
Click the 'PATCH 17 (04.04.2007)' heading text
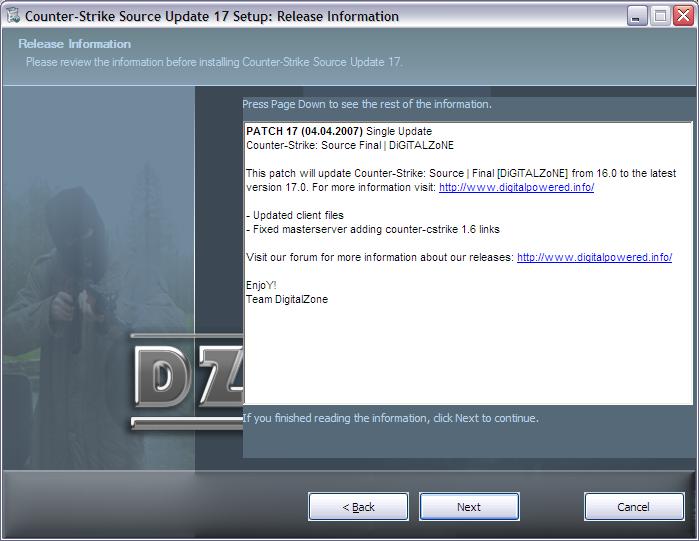tap(304, 131)
